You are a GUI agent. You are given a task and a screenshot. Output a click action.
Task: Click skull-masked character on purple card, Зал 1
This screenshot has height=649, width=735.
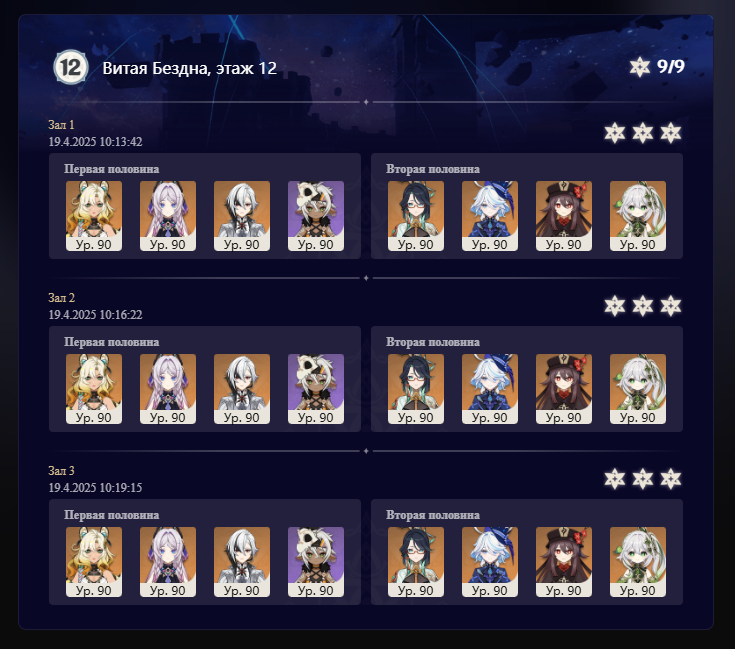click(316, 216)
